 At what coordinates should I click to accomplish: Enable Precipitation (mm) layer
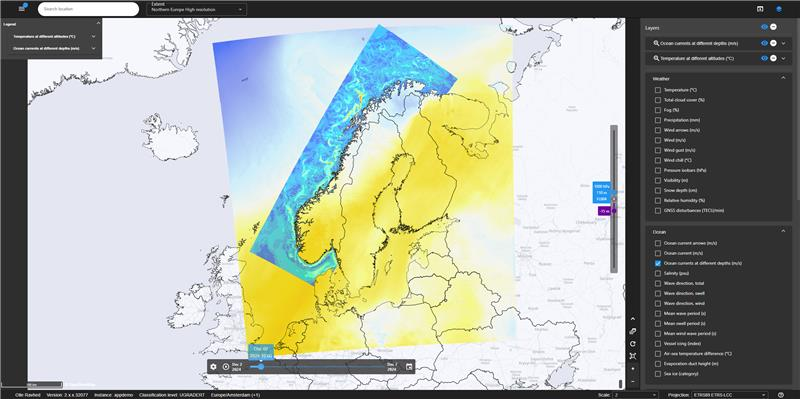(x=658, y=120)
